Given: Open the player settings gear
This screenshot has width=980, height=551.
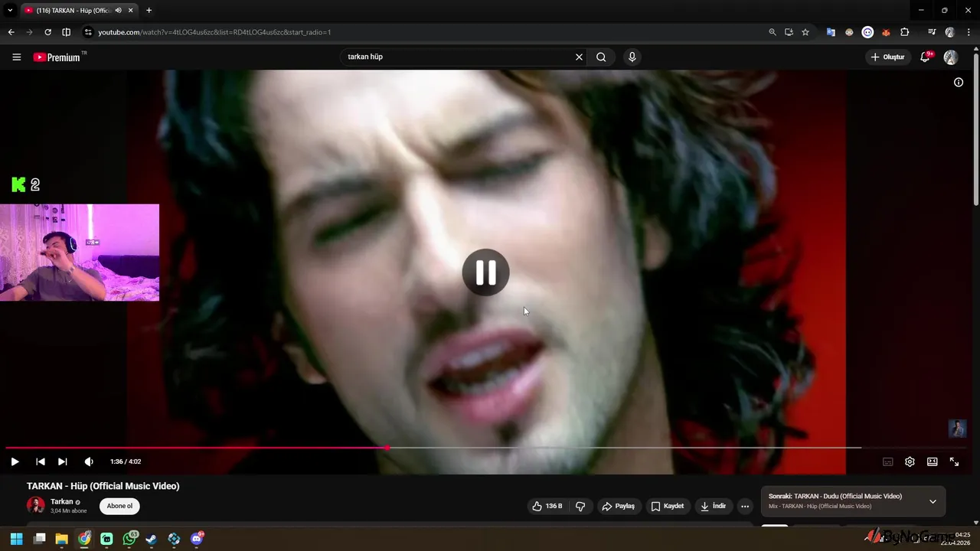Looking at the screenshot, I should point(910,461).
